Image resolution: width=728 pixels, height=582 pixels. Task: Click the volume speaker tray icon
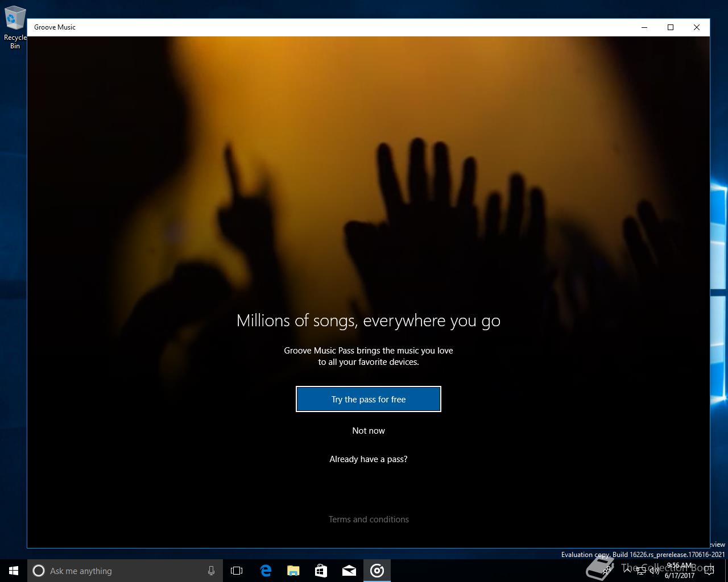pyautogui.click(x=655, y=571)
